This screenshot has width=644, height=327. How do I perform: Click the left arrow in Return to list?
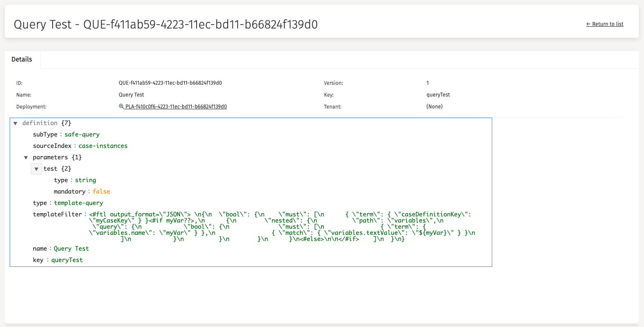click(588, 24)
